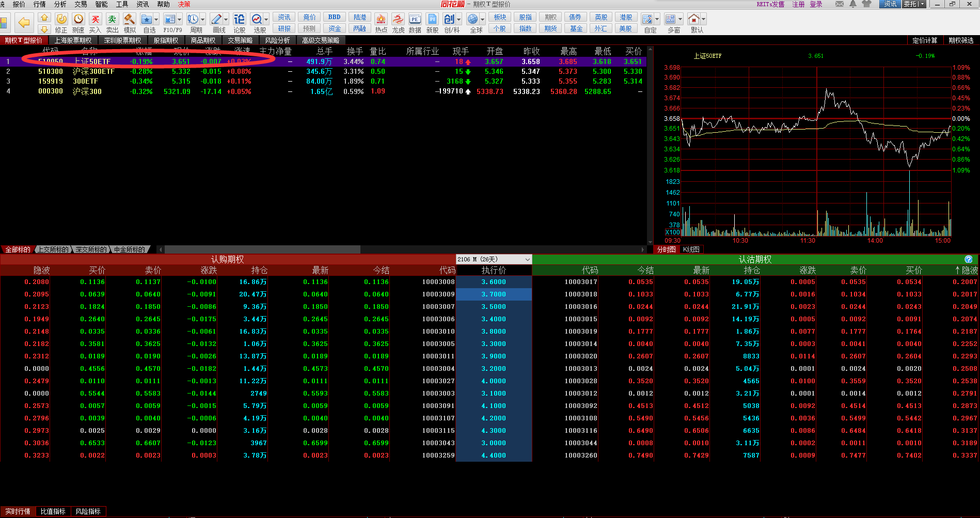This screenshot has width=980, height=518.
Task: Click the underlying list horizontal scrollbar
Action: pyautogui.click(x=262, y=249)
